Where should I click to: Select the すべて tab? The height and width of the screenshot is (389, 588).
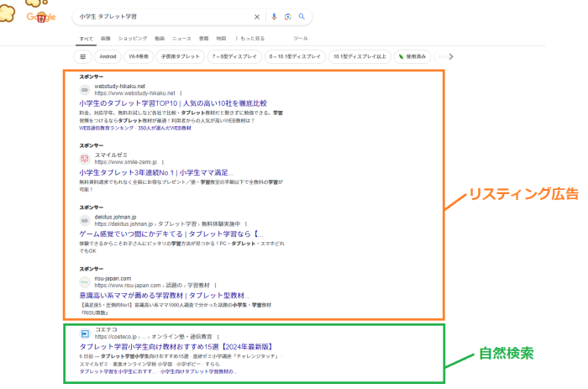click(86, 39)
